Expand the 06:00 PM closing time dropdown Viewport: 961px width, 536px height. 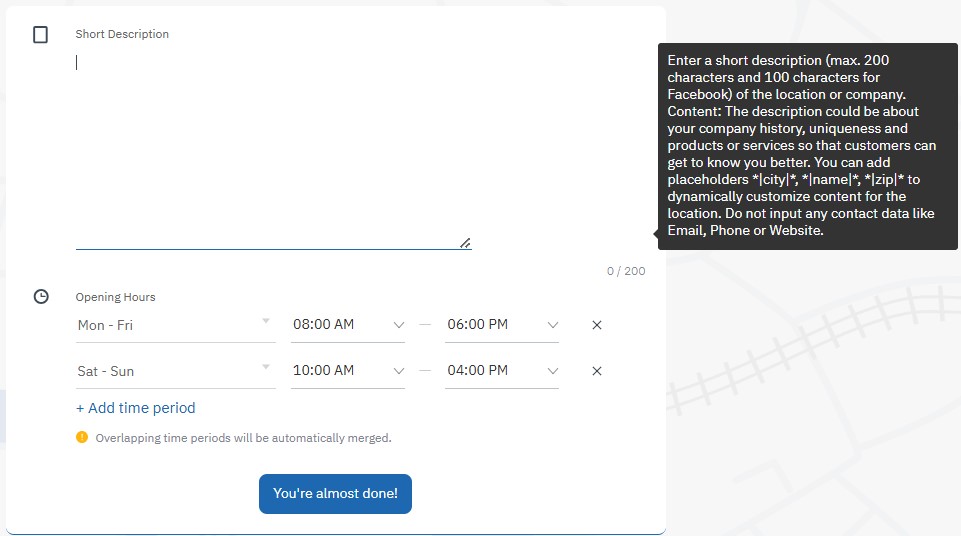point(502,325)
